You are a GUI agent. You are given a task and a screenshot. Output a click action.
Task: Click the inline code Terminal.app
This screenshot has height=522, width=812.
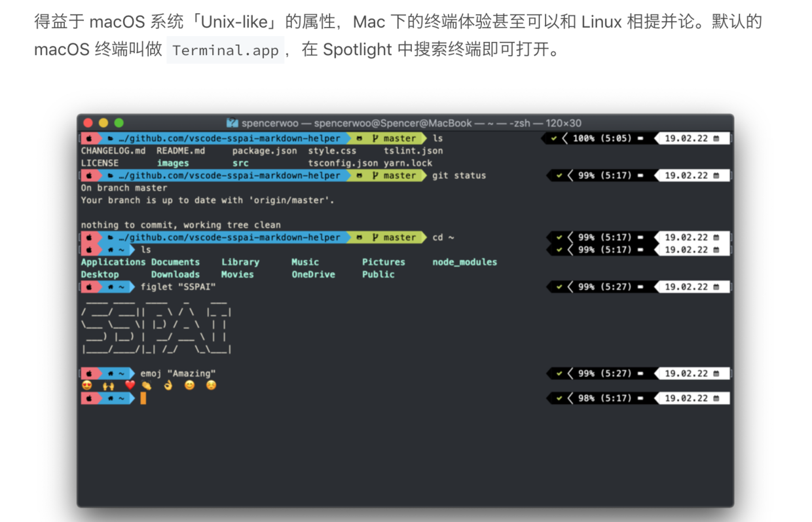(x=226, y=50)
